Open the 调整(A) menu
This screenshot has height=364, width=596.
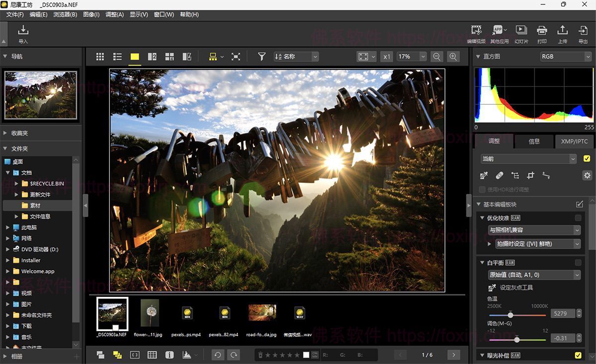click(x=114, y=14)
